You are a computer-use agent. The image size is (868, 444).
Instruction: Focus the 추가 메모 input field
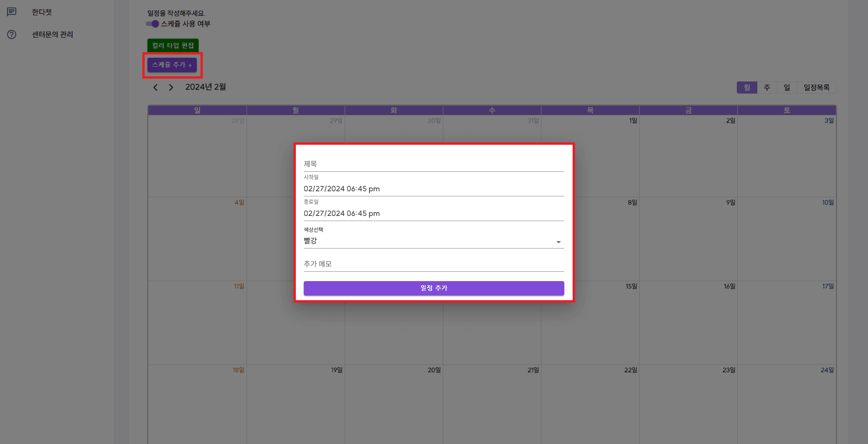tap(434, 264)
